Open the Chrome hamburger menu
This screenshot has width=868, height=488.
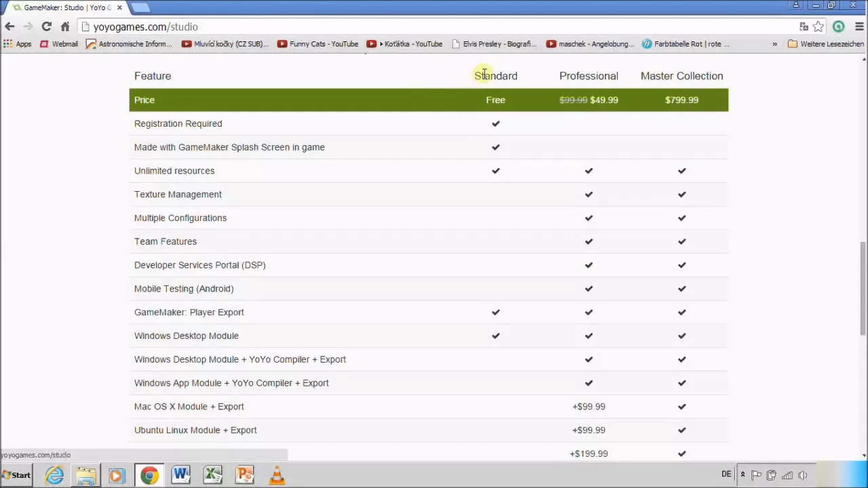click(x=859, y=26)
